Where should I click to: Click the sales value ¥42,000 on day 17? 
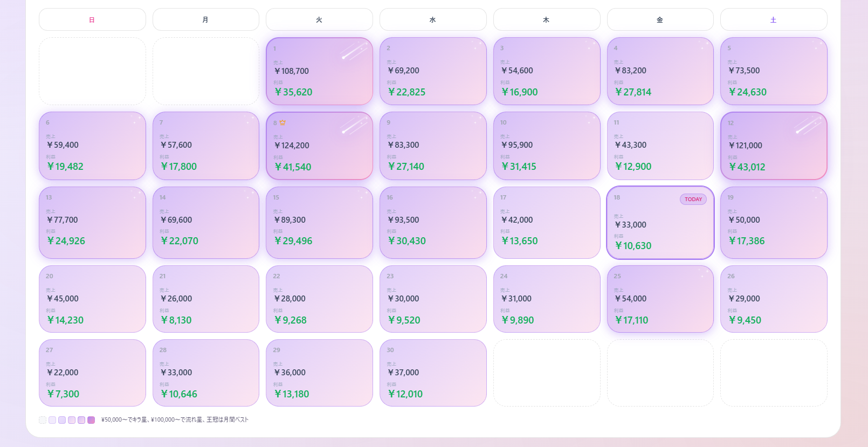(517, 220)
